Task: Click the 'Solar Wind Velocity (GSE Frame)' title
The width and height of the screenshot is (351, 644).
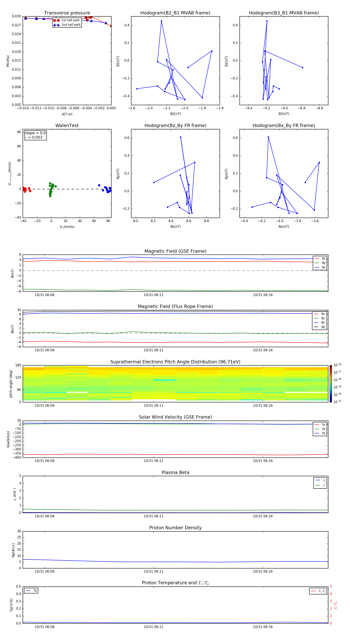Action: [x=175, y=417]
